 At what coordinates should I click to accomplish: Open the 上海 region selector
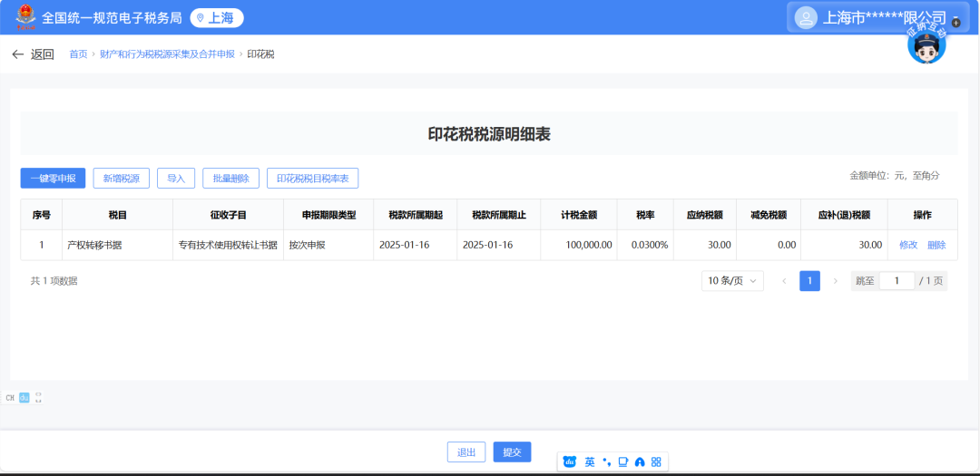pyautogui.click(x=217, y=17)
